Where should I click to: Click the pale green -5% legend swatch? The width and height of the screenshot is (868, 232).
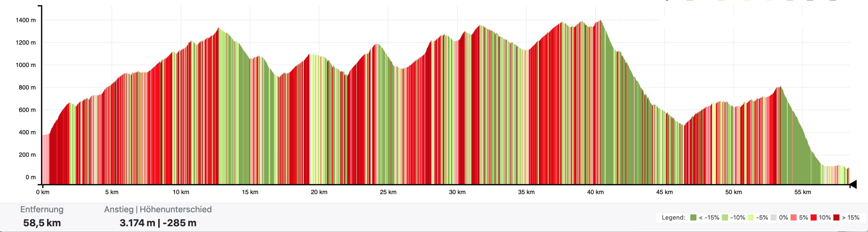pyautogui.click(x=751, y=218)
